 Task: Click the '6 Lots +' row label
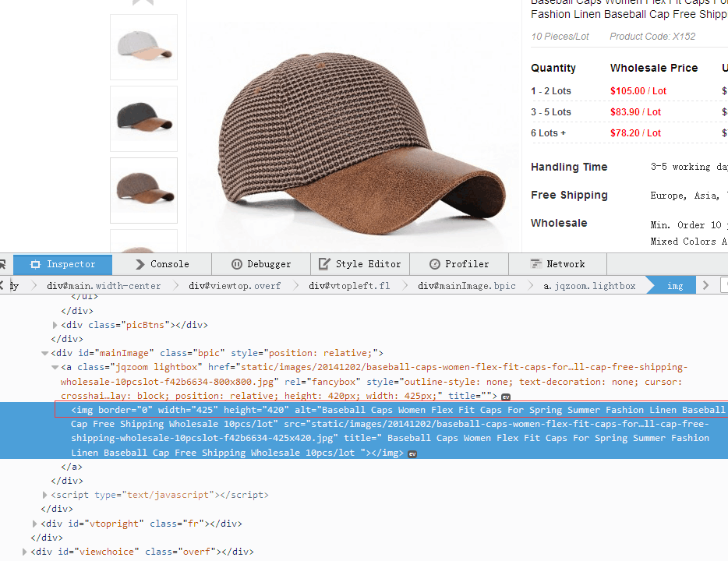548,132
